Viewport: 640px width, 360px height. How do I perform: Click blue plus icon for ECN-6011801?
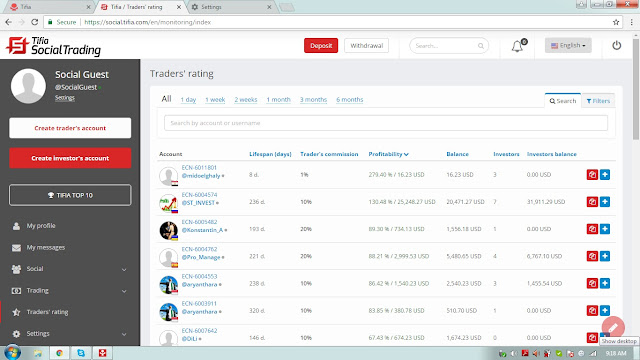(605, 175)
